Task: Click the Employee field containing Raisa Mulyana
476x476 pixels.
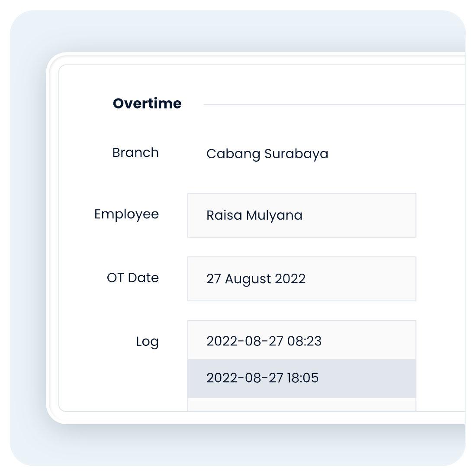Action: pyautogui.click(x=301, y=215)
